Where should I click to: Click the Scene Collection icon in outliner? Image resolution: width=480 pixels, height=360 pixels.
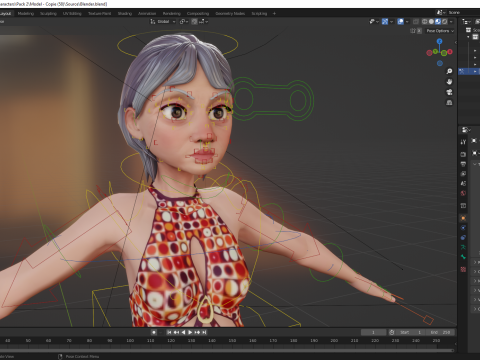468,30
